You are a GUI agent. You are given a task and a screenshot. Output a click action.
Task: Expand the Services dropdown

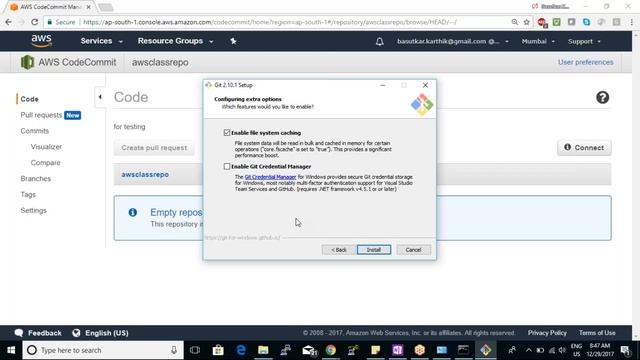click(x=101, y=41)
